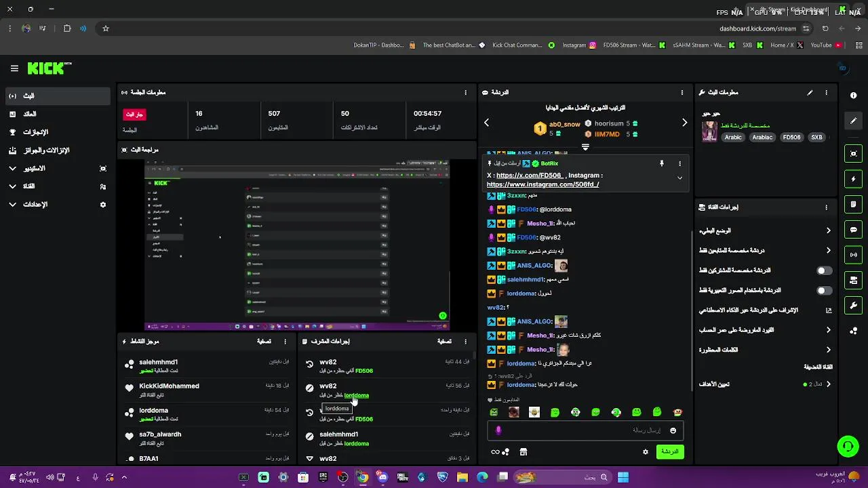
Task: Toggle the chat bubble widget in right toolbar
Action: click(854, 230)
